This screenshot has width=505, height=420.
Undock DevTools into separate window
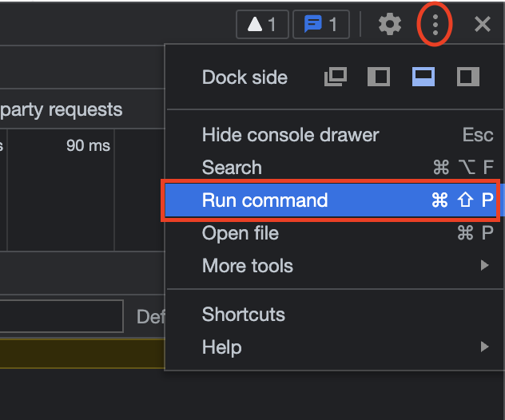pos(336,77)
